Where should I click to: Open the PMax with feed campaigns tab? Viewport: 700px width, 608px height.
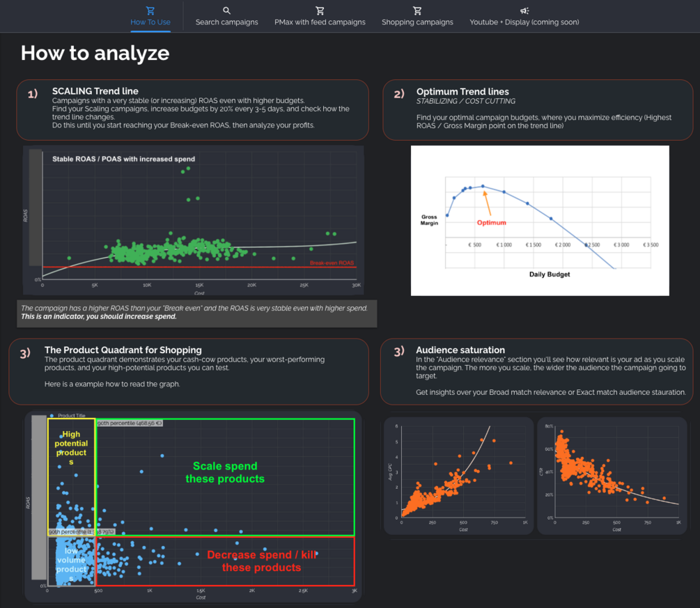[320, 17]
